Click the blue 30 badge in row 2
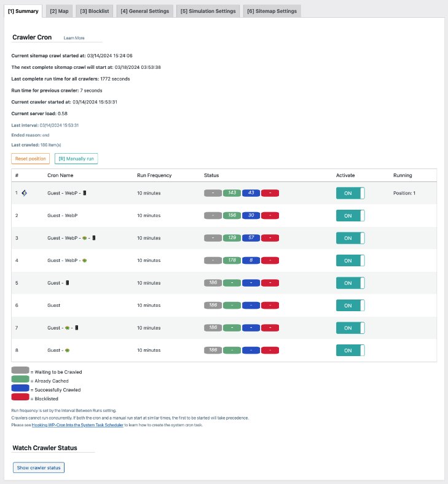 click(251, 215)
